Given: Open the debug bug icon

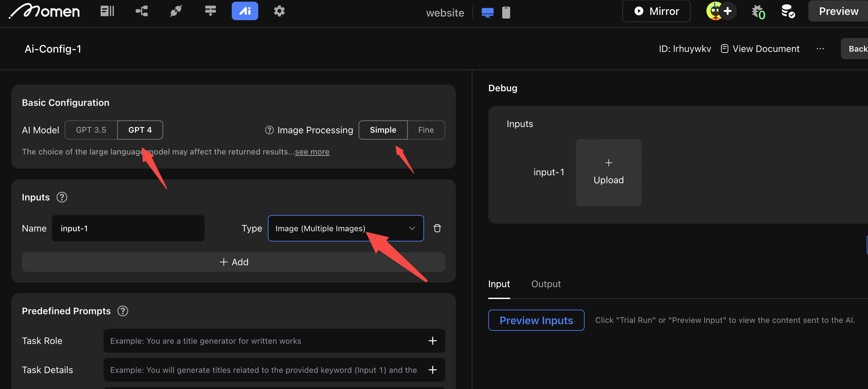Looking at the screenshot, I should [x=758, y=12].
